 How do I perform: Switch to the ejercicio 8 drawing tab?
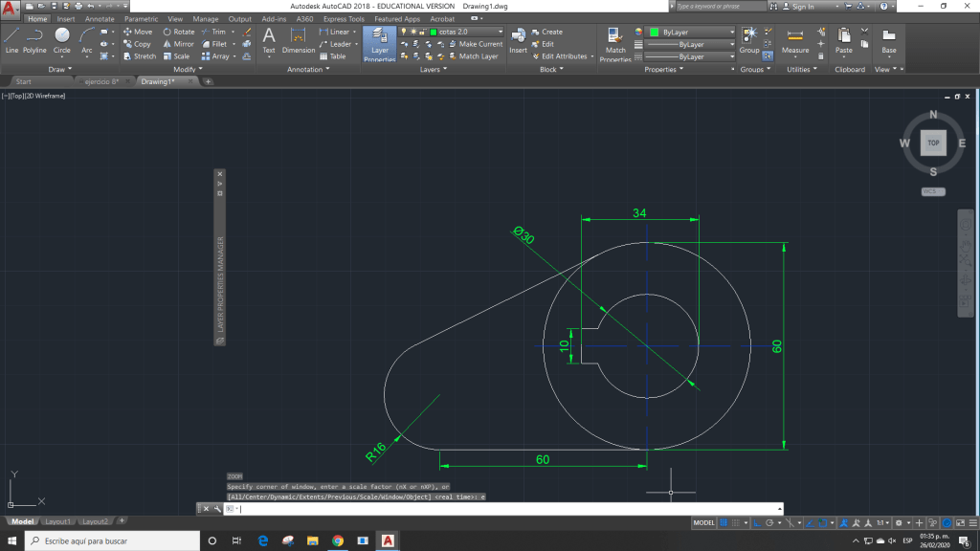[x=101, y=81]
